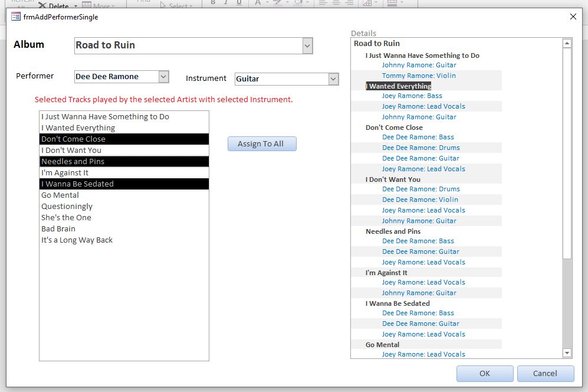Click Johnny Ramone: Guitar under I Don't Want You
This screenshot has width=588, height=392.
(419, 221)
